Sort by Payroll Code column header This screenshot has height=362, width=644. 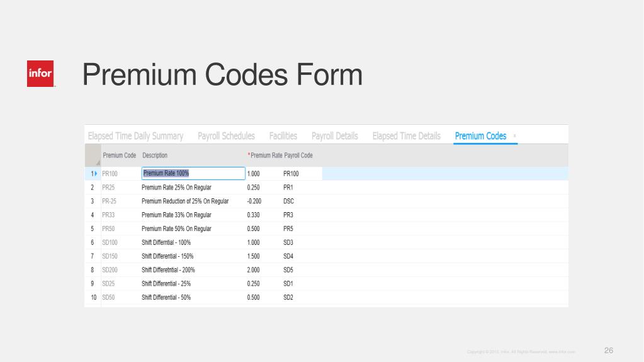(298, 156)
